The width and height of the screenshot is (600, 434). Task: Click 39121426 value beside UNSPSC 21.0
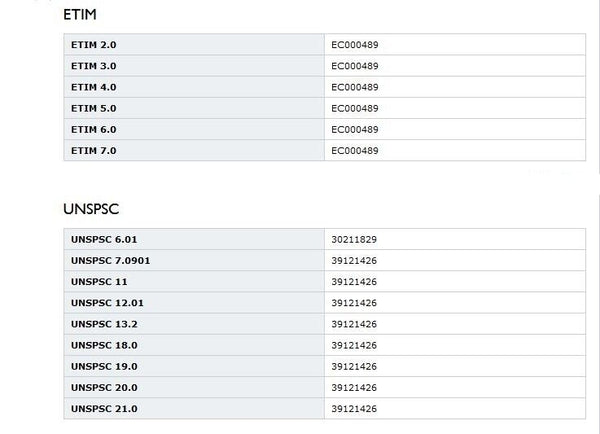353,408
